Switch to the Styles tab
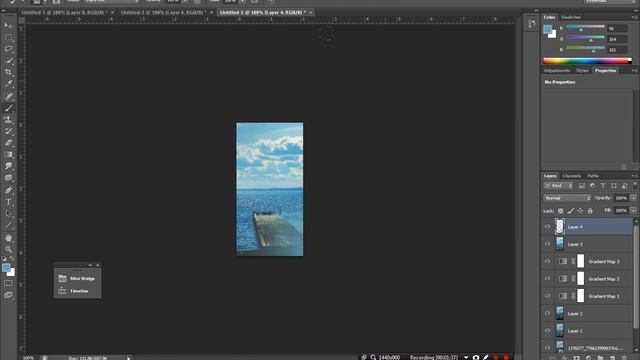Screen dimensions: 640x360 point(582,71)
